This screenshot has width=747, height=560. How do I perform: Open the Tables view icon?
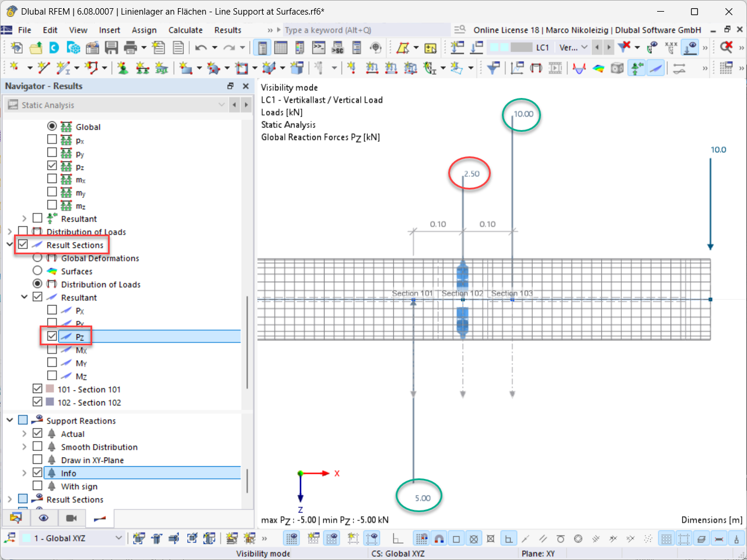click(x=281, y=47)
